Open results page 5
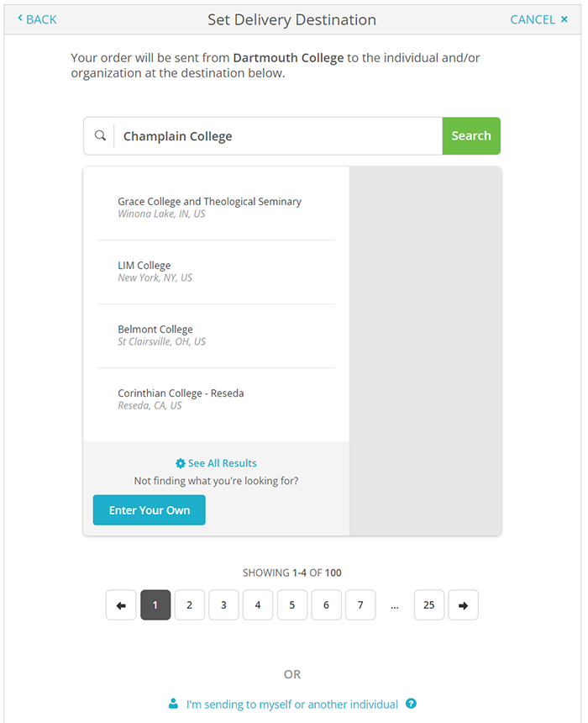The height and width of the screenshot is (723, 588). tap(291, 605)
